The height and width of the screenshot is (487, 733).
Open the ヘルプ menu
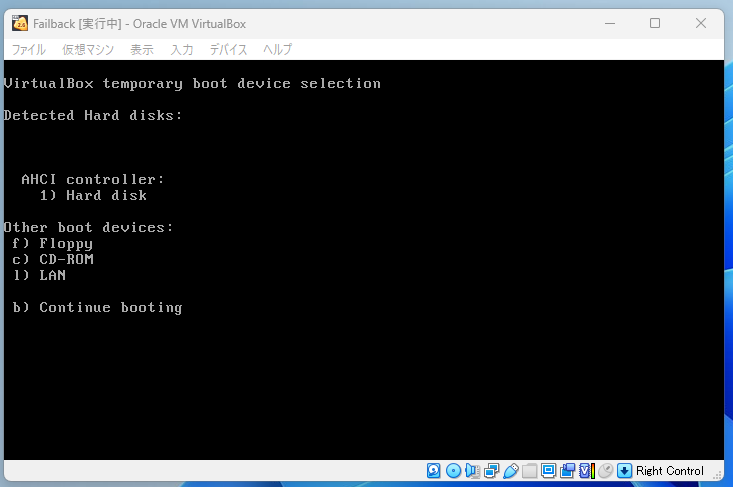coord(277,50)
